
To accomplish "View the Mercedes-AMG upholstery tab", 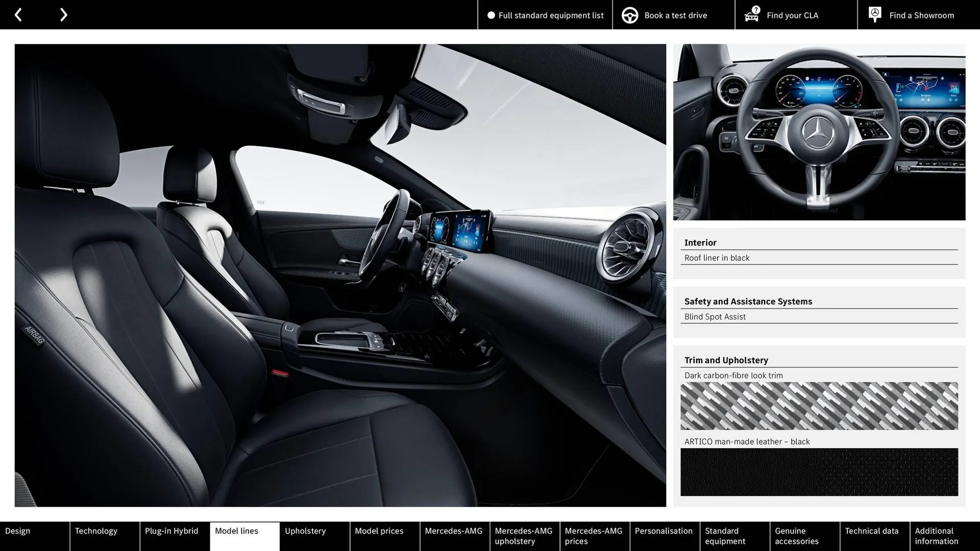I will point(524,536).
